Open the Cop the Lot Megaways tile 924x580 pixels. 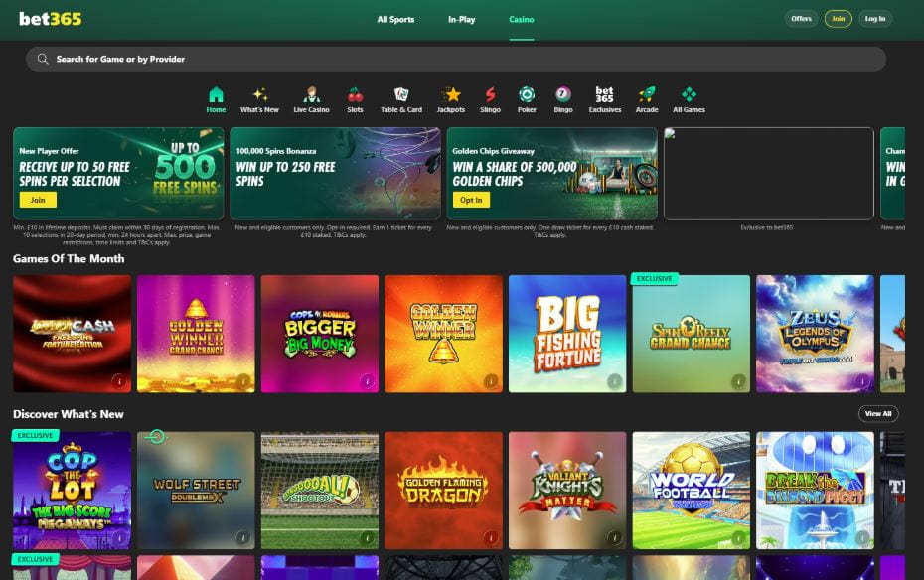[72, 491]
